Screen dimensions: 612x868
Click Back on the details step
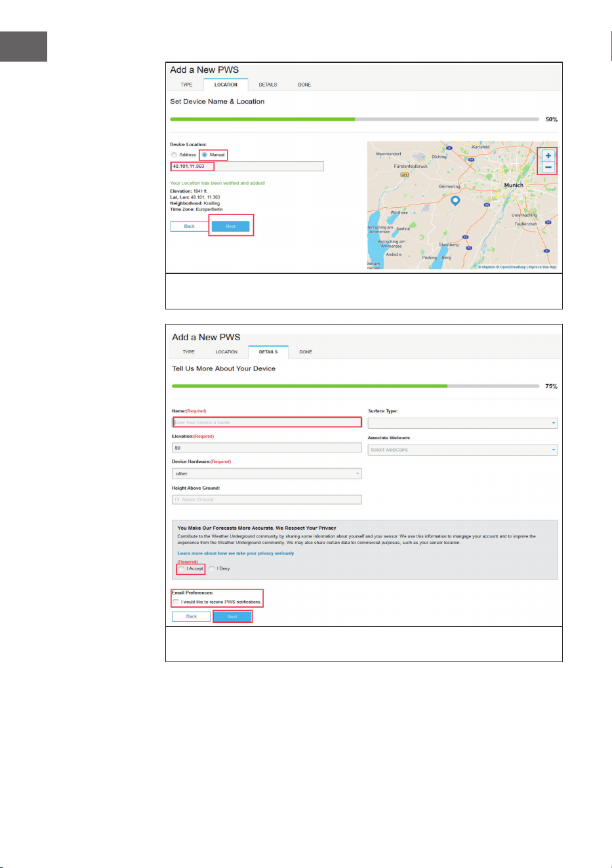point(191,616)
